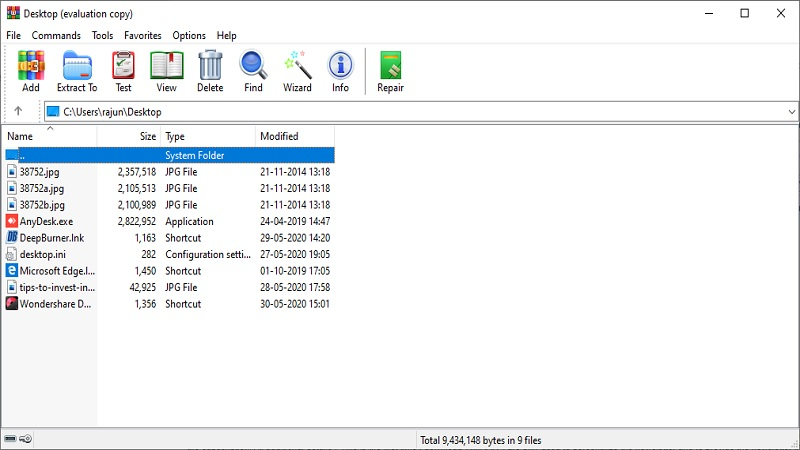Click the modified date 30-05-2020 15:01
The image size is (800, 450).
click(295, 304)
